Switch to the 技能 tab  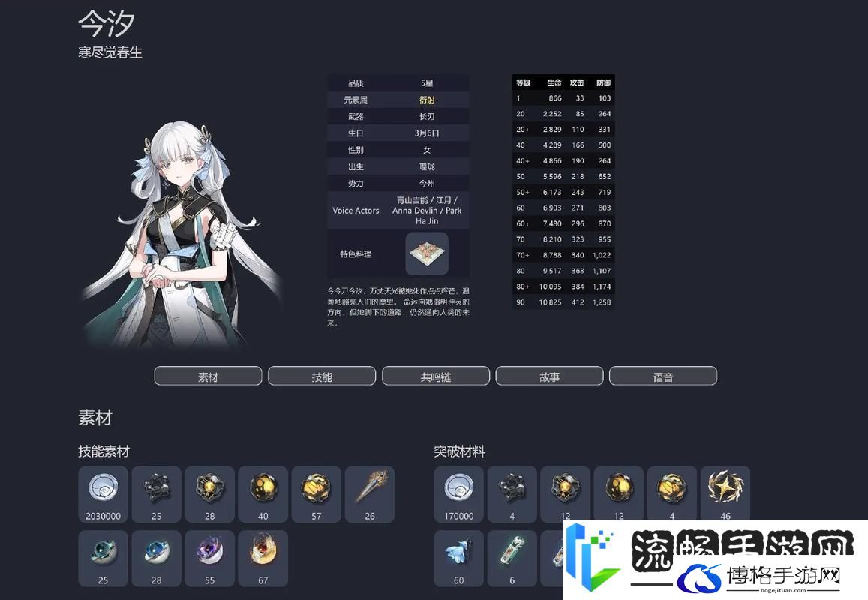point(322,376)
